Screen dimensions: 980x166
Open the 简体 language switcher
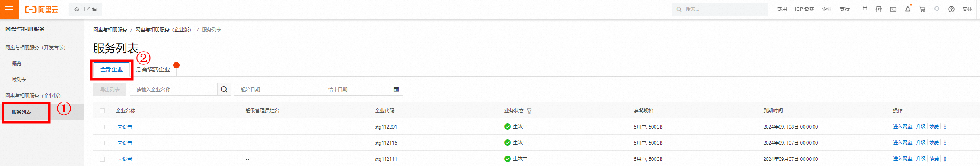[x=967, y=9]
